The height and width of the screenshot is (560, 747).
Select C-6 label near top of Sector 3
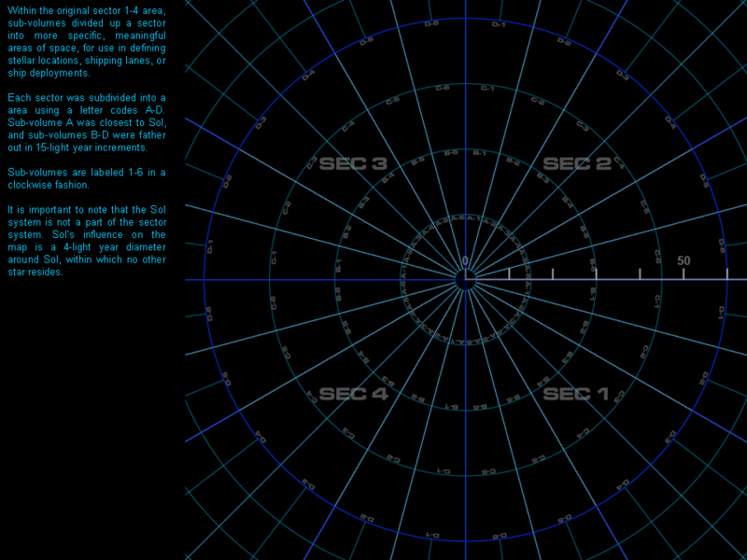(x=443, y=89)
